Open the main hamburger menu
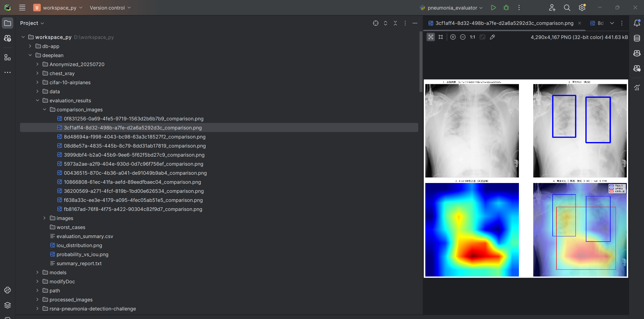The width and height of the screenshot is (644, 319). click(22, 8)
